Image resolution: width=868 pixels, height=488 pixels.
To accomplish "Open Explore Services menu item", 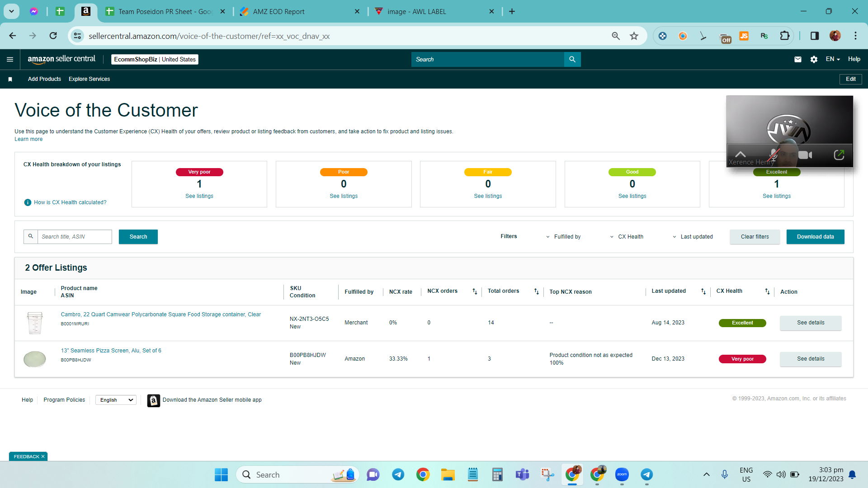I will coord(90,79).
